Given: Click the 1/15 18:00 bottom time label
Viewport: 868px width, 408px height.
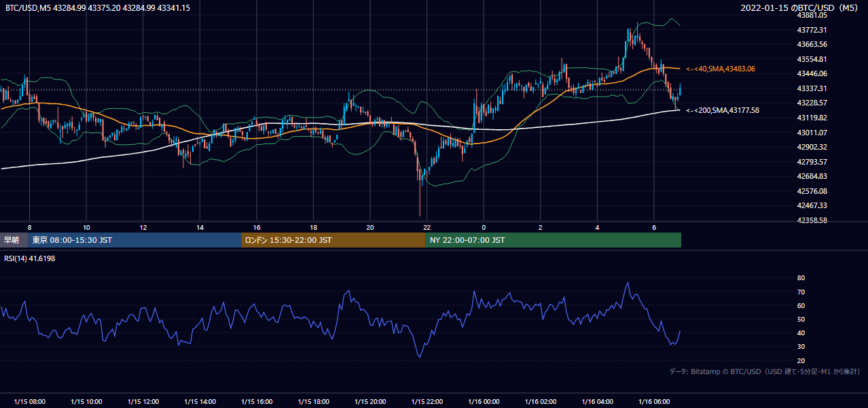Looking at the screenshot, I should (313, 401).
